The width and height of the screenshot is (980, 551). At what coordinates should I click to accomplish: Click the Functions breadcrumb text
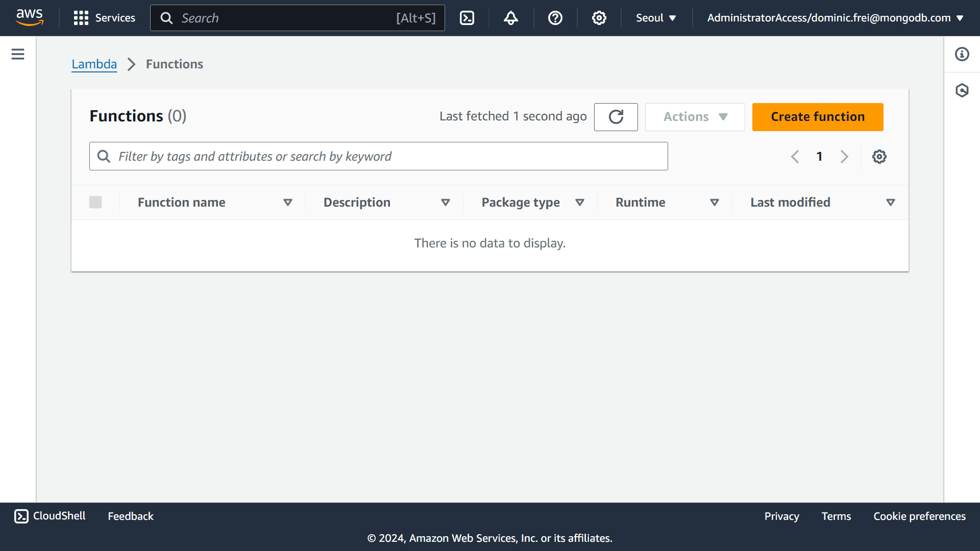pos(175,64)
